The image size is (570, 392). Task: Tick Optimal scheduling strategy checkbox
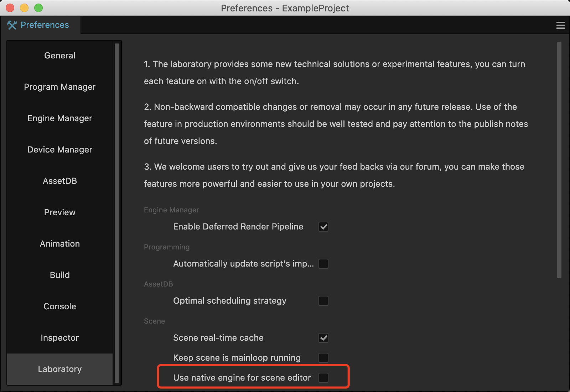(323, 301)
